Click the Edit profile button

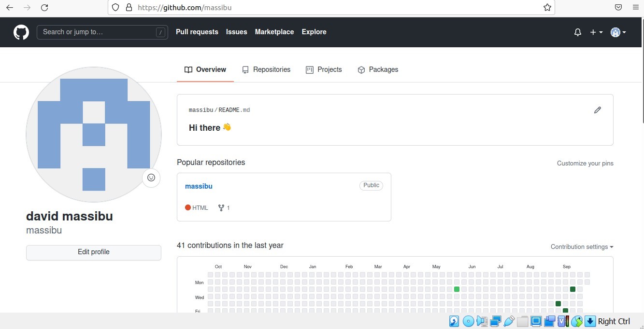pos(94,252)
